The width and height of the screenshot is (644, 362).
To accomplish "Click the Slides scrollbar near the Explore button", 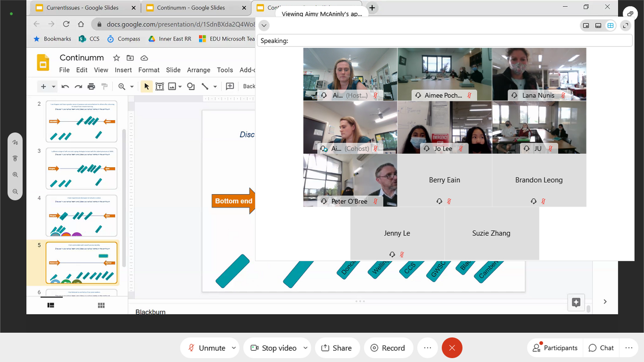I will tap(589, 308).
